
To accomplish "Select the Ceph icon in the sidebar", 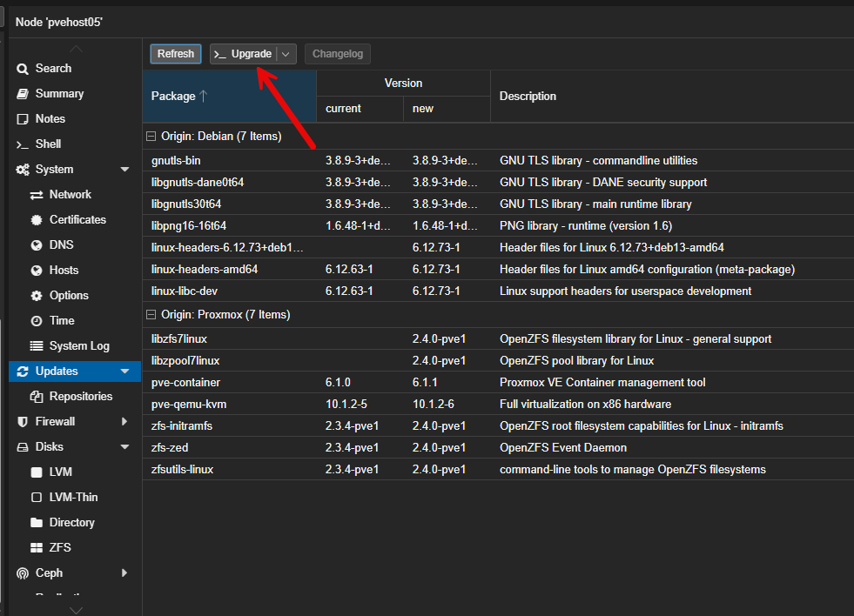I will pos(22,573).
